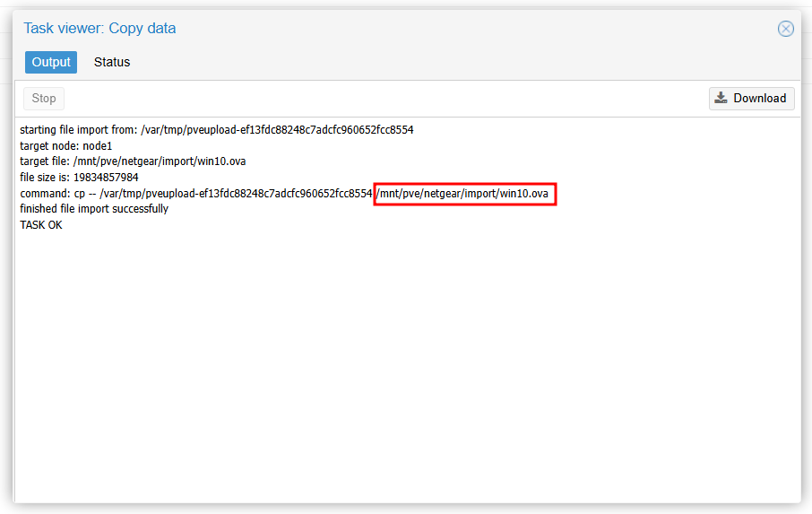The width and height of the screenshot is (812, 514).
Task: Open the Status tab
Action: point(112,62)
